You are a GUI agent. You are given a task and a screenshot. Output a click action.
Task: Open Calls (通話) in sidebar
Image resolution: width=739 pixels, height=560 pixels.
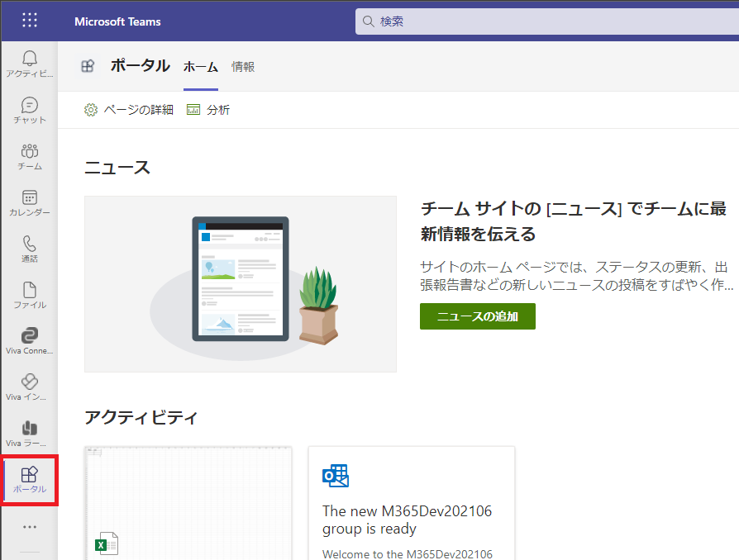[30, 249]
